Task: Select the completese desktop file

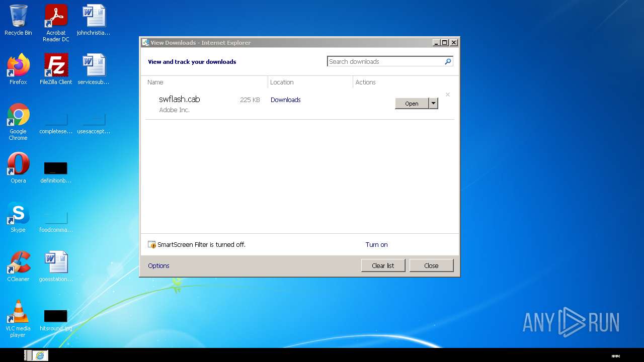Action: tap(56, 123)
